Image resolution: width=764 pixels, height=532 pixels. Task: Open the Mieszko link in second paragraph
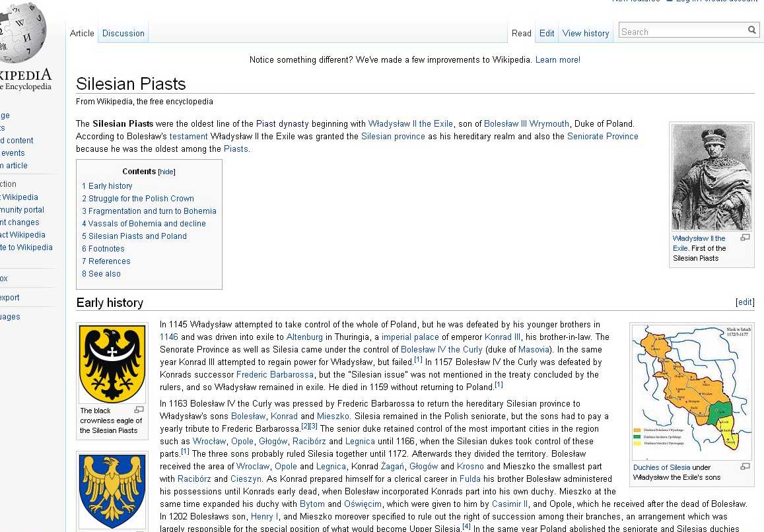(x=333, y=416)
